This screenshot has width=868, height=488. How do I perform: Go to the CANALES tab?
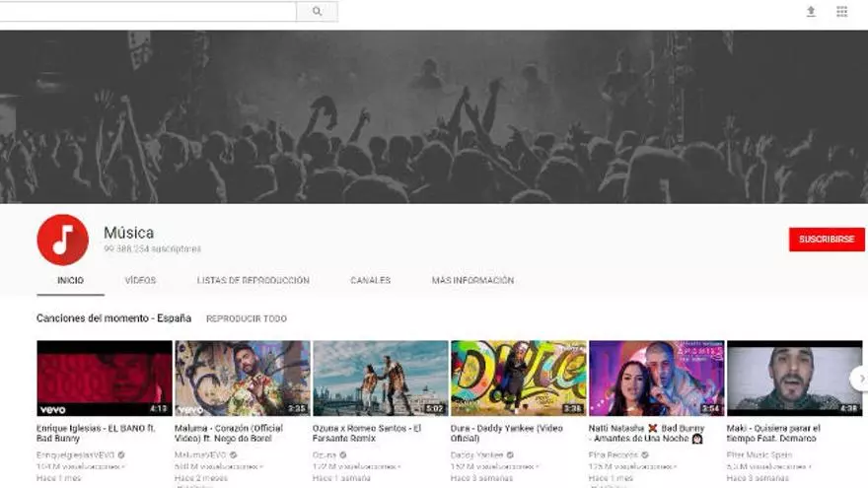[370, 280]
